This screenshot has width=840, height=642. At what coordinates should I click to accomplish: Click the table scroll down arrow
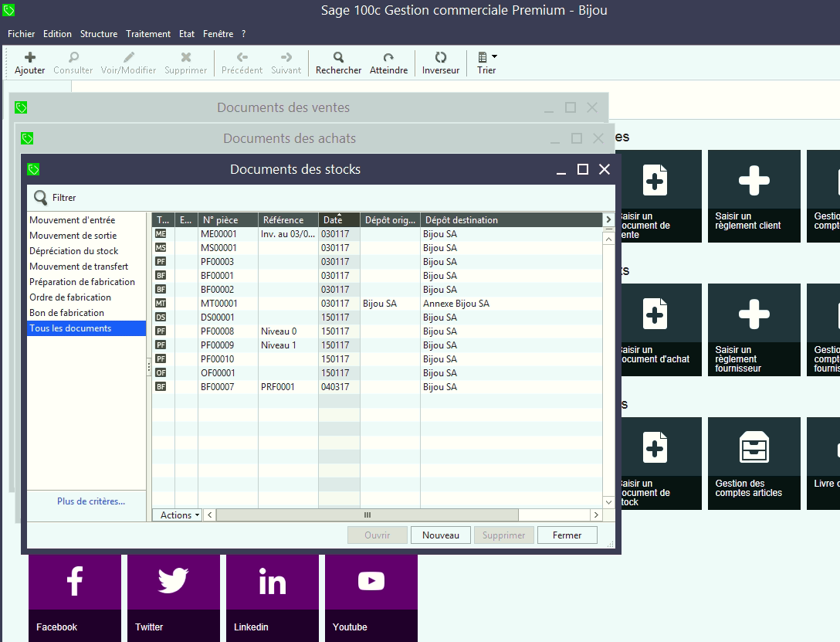[608, 502]
